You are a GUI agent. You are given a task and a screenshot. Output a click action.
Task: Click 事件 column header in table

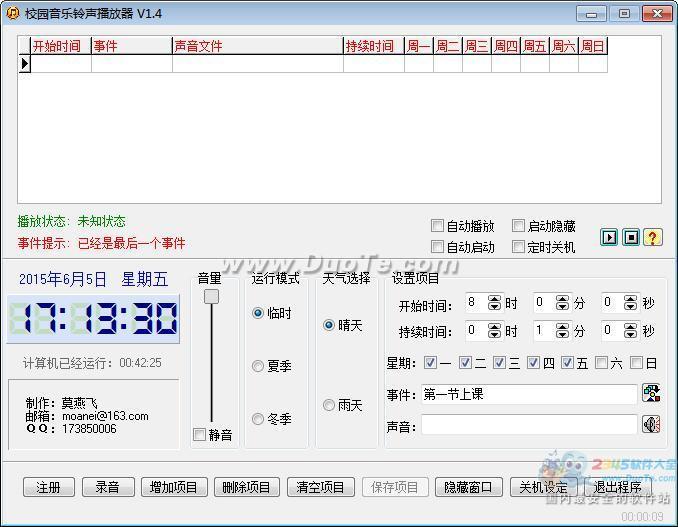[x=132, y=46]
